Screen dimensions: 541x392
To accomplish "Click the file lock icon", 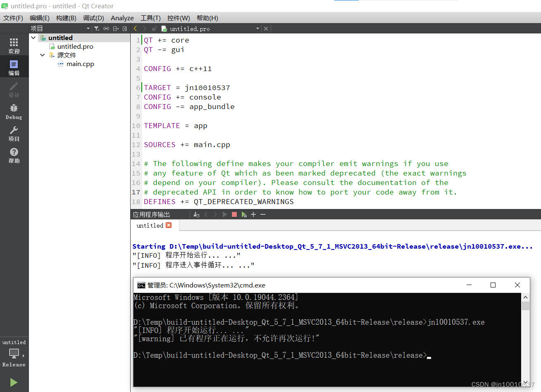I will [154, 29].
